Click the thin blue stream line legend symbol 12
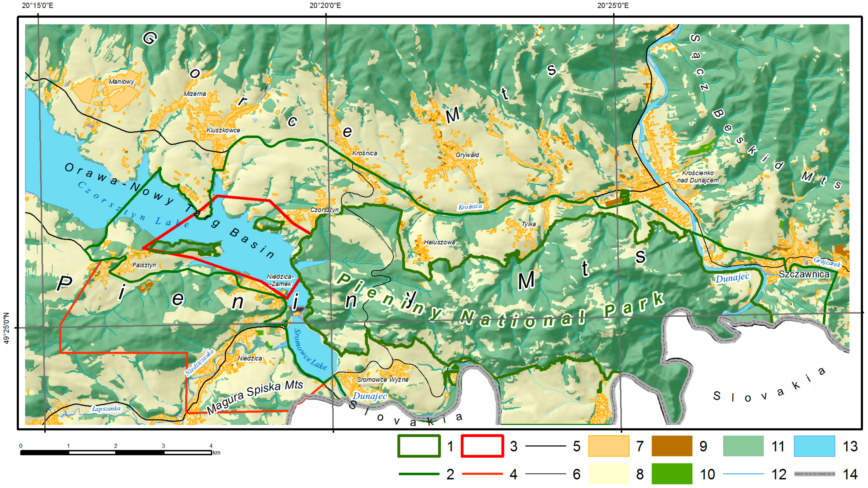This screenshot has width=868, height=488. (x=743, y=474)
